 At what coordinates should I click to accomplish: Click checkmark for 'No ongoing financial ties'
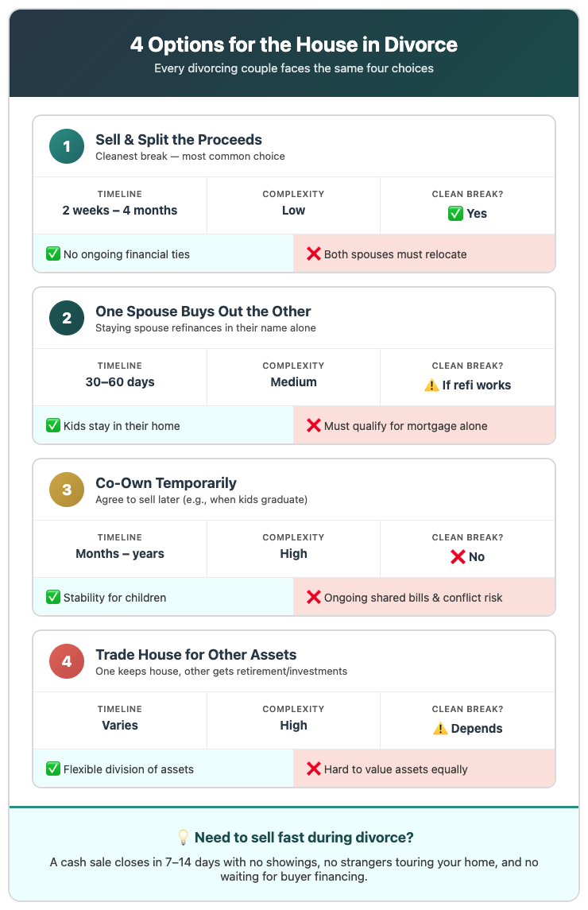(x=53, y=254)
